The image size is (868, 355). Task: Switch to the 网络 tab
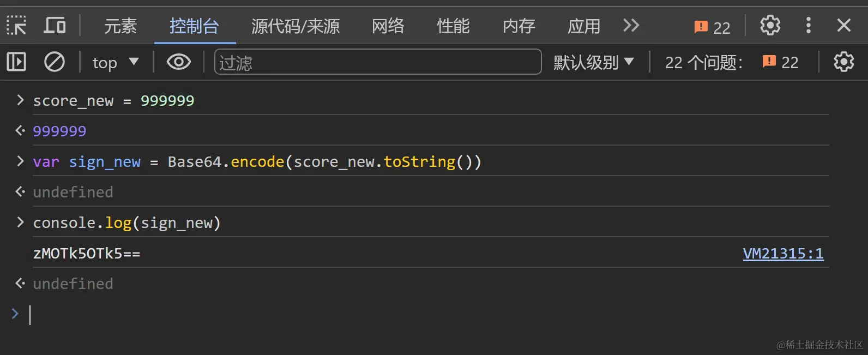[388, 26]
